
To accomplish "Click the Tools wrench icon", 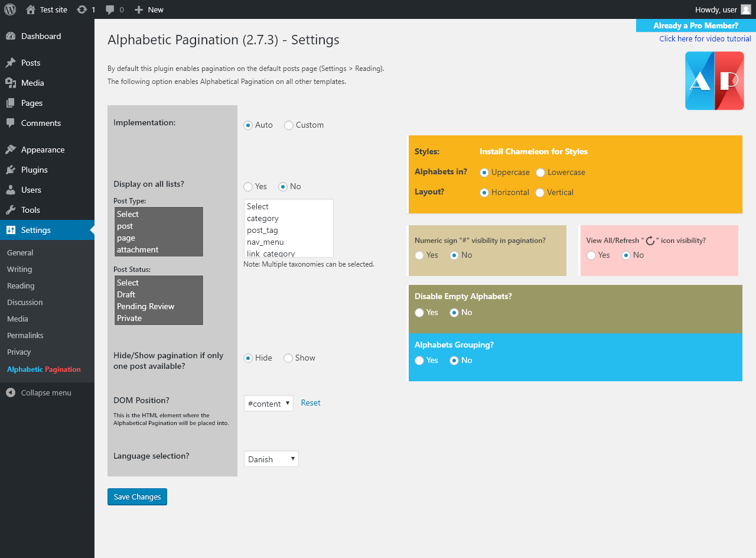I will 11,210.
